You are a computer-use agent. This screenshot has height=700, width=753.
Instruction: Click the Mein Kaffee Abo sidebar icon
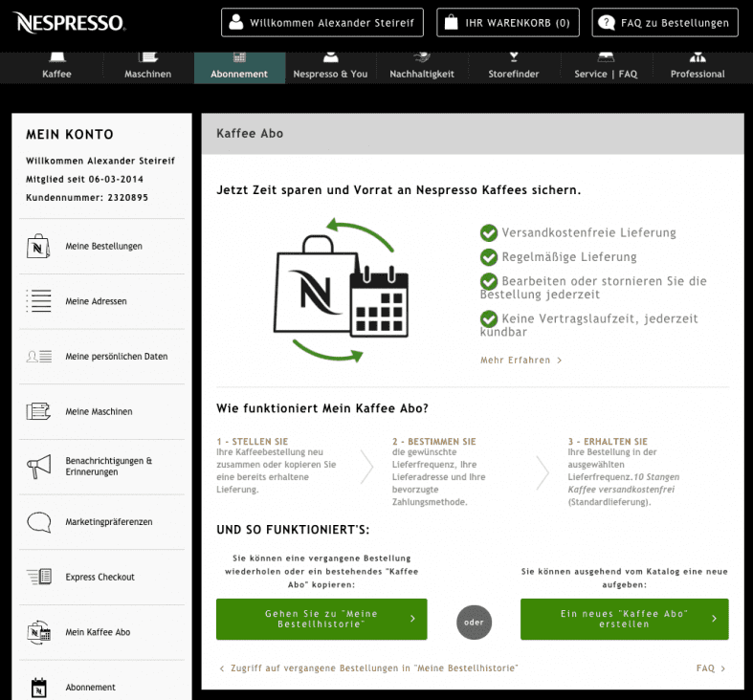coord(38,632)
